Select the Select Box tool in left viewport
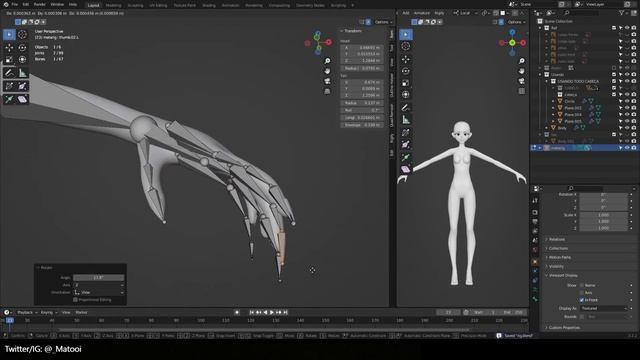This screenshot has height=360, width=640. 9,35
